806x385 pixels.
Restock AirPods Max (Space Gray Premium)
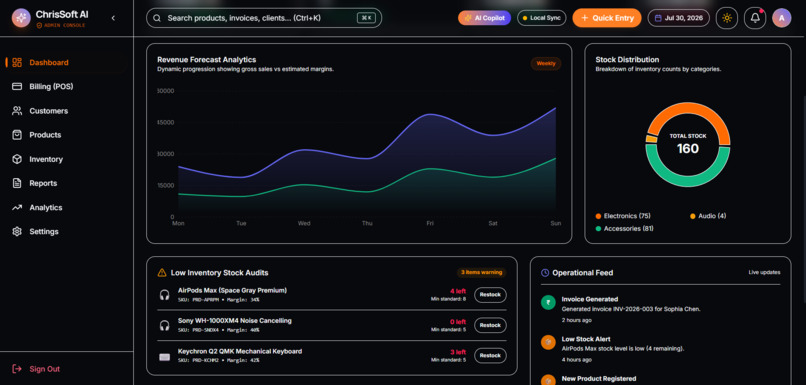pos(490,295)
